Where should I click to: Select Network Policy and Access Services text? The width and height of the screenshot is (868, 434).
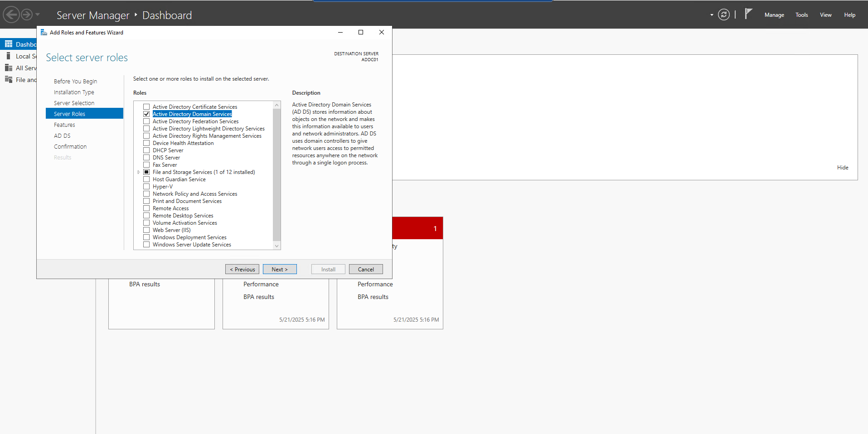pos(195,194)
